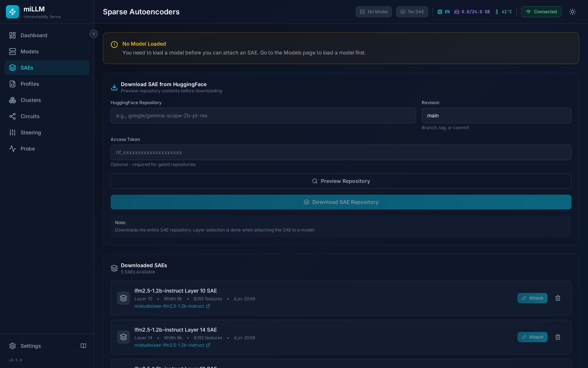Click the Download SAE Repository button
This screenshot has width=588, height=368.
tap(341, 202)
